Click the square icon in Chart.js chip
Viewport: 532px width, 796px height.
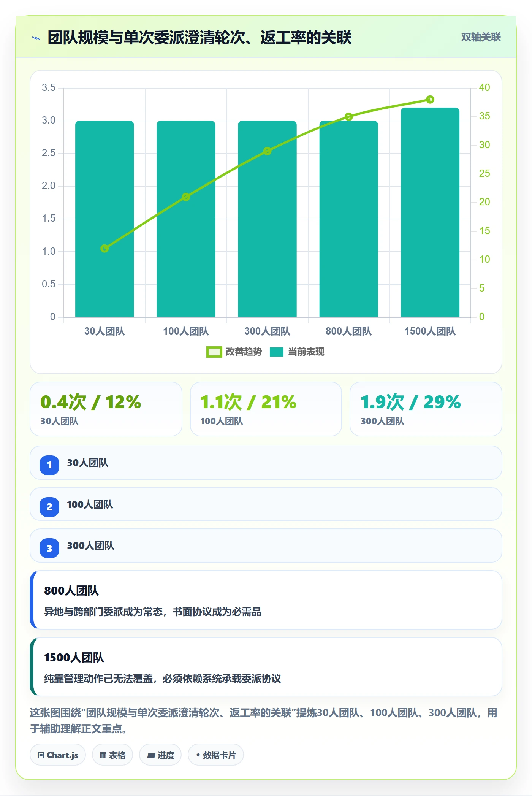[41, 755]
